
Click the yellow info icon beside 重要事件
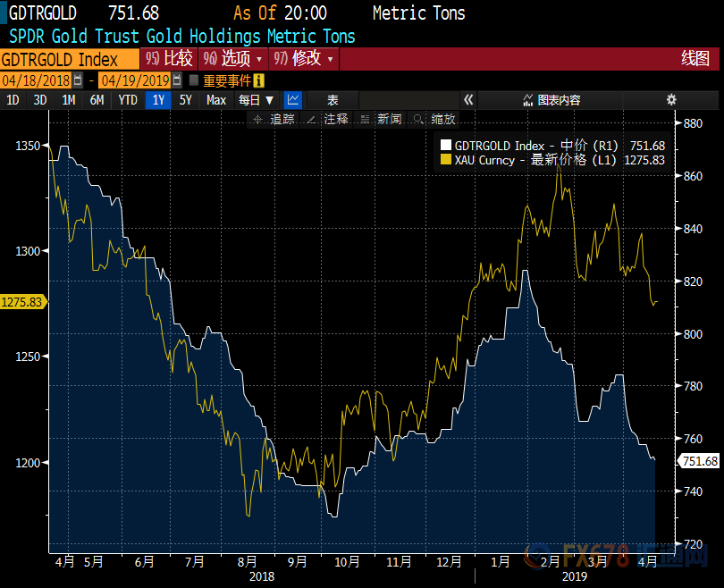pyautogui.click(x=259, y=81)
